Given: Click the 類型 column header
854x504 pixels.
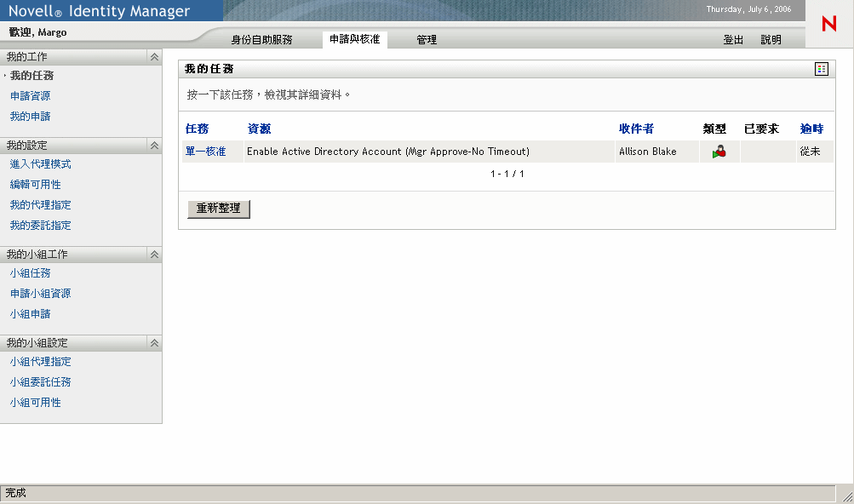Looking at the screenshot, I should pyautogui.click(x=714, y=129).
